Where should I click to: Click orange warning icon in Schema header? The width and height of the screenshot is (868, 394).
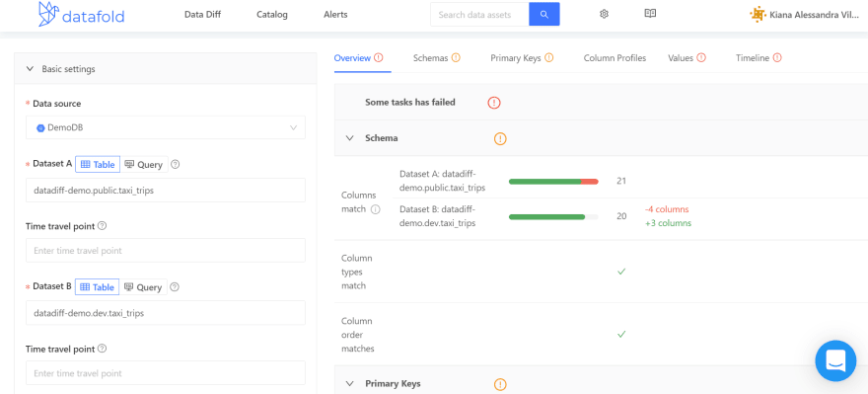[500, 138]
